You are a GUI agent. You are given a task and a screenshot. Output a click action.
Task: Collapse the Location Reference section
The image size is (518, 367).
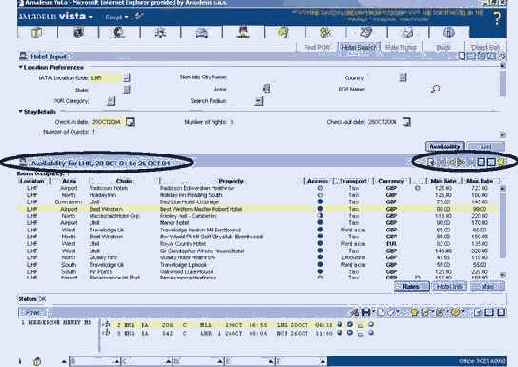(x=20, y=67)
